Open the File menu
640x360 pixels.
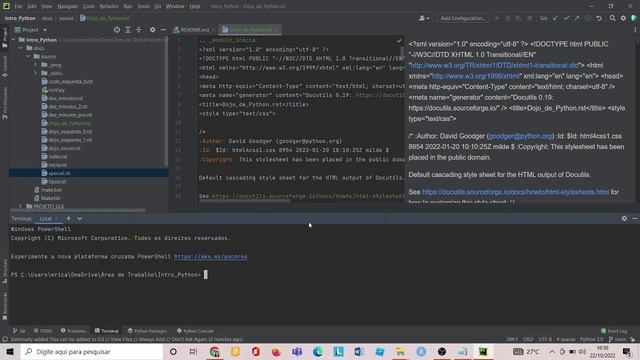click(18, 6)
